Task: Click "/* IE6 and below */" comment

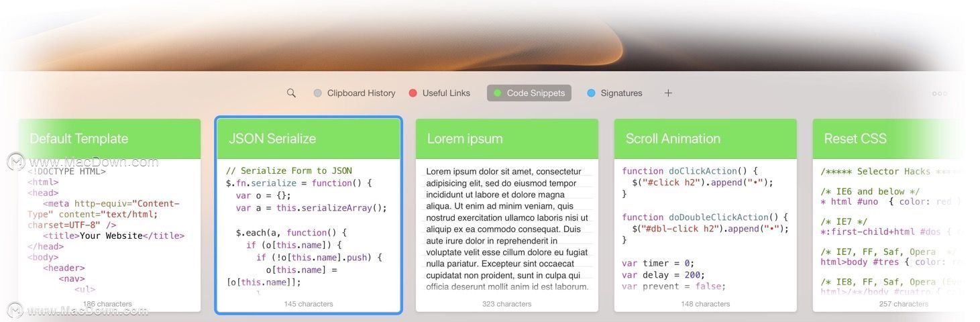Action: 872,191
